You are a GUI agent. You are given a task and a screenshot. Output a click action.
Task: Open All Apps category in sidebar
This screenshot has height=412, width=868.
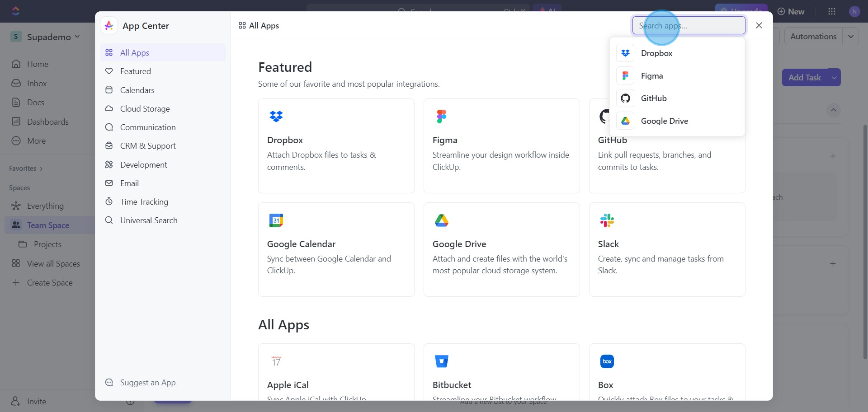pyautogui.click(x=163, y=52)
